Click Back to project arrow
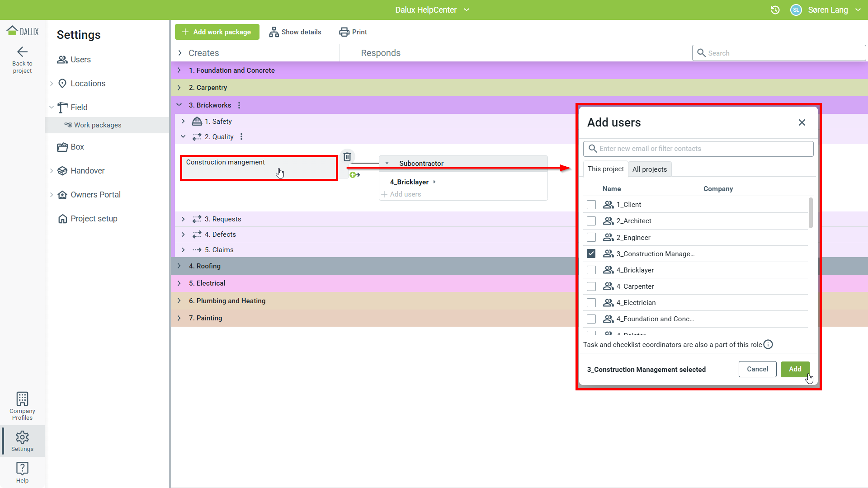This screenshot has width=868, height=488. (x=22, y=52)
